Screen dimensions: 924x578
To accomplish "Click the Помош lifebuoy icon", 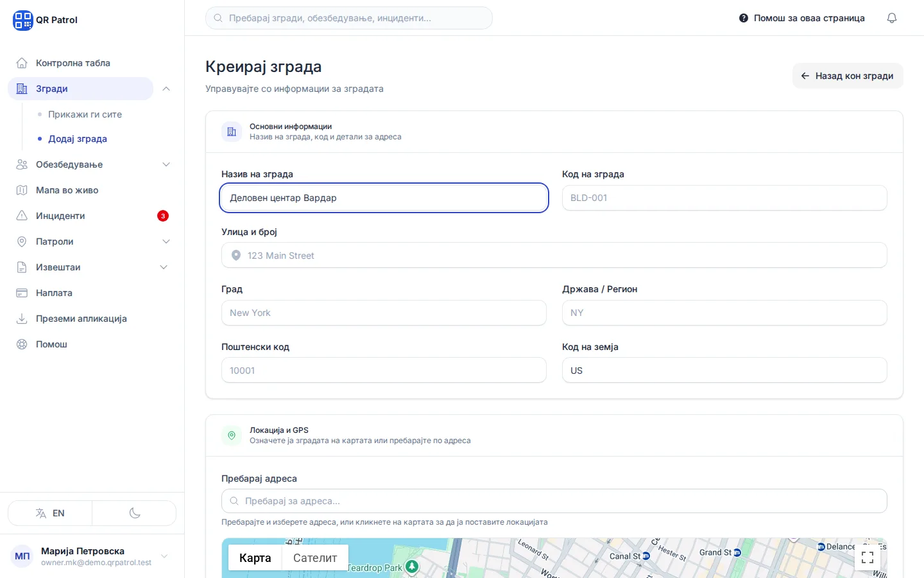I will point(22,344).
